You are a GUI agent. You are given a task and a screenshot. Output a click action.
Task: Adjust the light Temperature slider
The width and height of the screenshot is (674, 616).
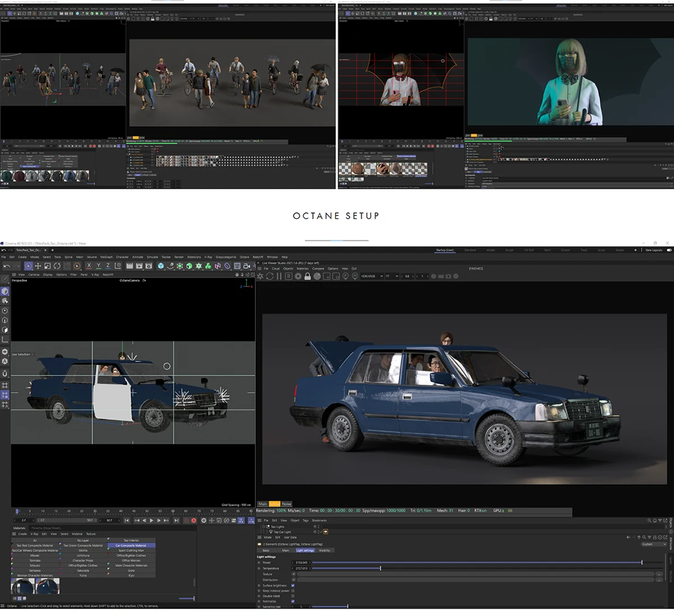coord(380,568)
